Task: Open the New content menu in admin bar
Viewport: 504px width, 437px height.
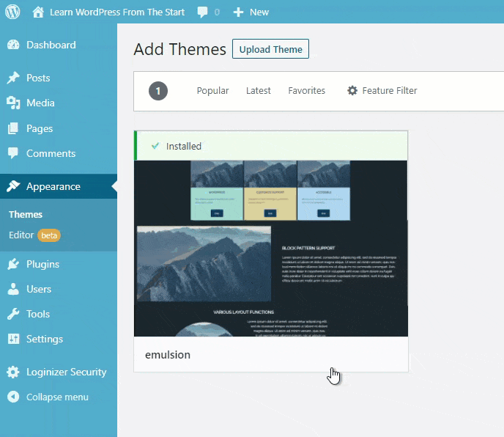Action: click(x=251, y=12)
